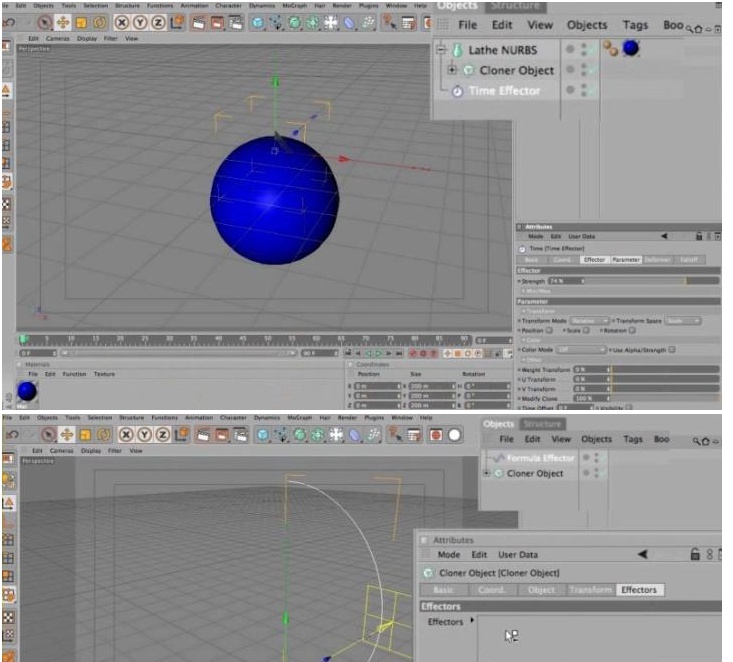This screenshot has width=733, height=662.
Task: Click the undo arrow in bottom screenshot toolbar
Action: click(12, 435)
